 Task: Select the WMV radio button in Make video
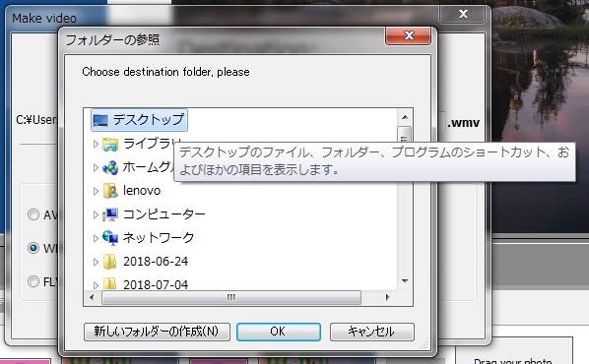[x=33, y=248]
